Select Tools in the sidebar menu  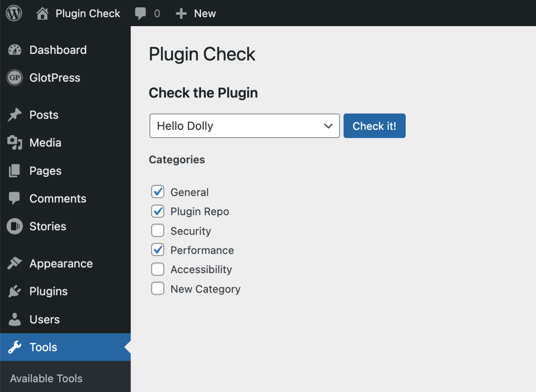coord(65,347)
